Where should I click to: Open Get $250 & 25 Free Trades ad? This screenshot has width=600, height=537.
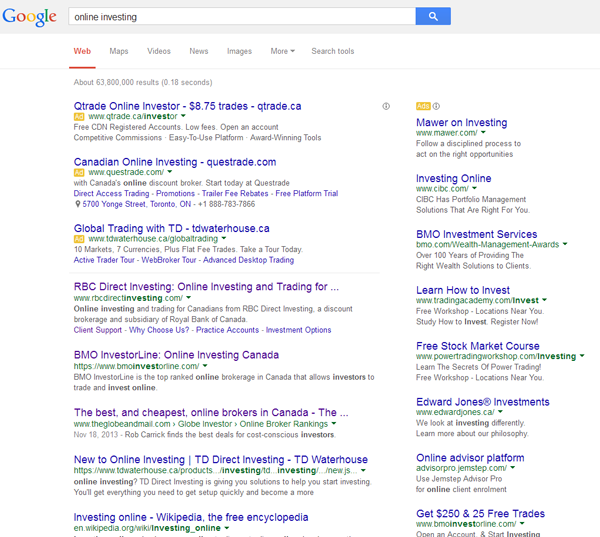coord(480,514)
